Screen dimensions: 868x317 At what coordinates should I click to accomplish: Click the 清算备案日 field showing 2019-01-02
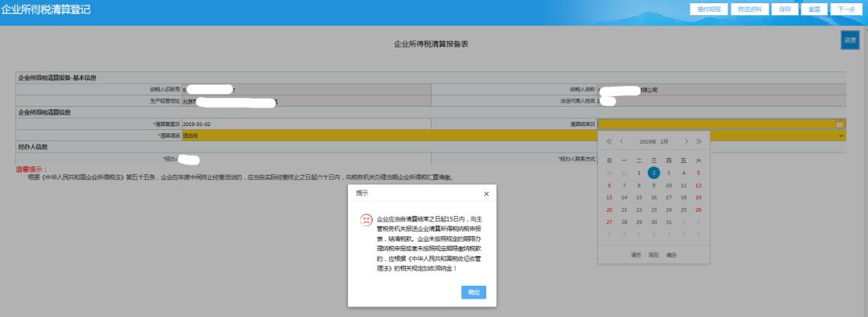pos(306,124)
